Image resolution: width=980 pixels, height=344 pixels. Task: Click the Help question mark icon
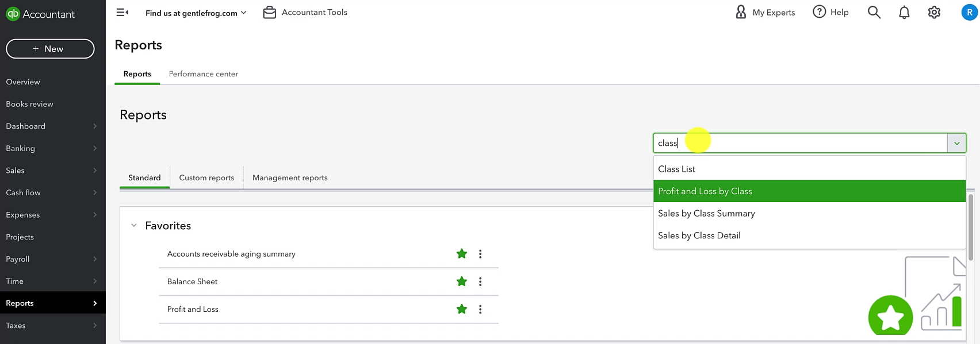click(819, 12)
